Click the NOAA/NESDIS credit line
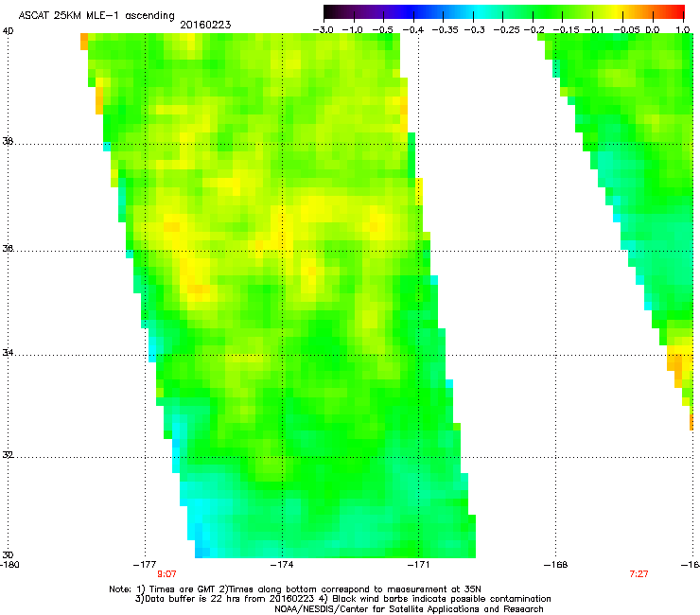 click(409, 609)
